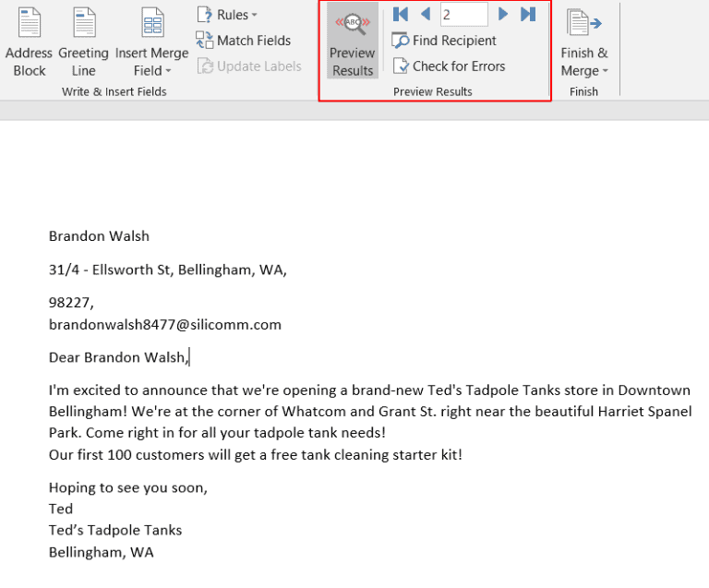
Task: Advance to the next record
Action: (x=503, y=14)
